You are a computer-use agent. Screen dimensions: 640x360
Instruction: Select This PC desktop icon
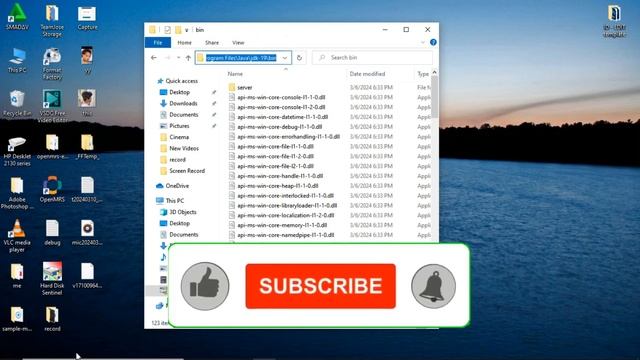point(17,60)
